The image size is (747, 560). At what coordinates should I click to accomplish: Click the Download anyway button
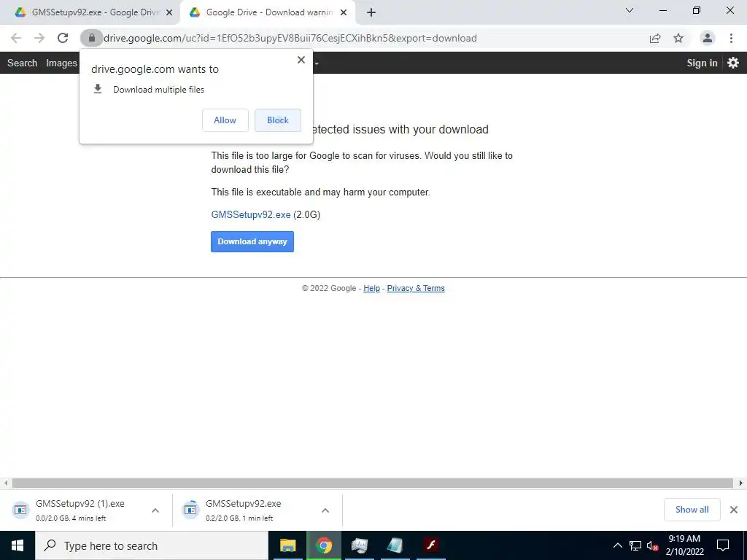tap(252, 241)
